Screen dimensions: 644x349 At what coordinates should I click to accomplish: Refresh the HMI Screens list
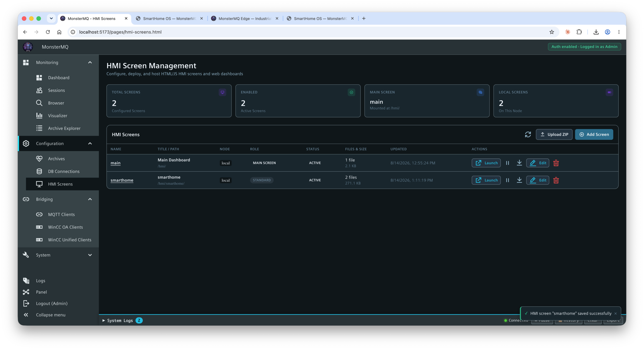click(528, 135)
